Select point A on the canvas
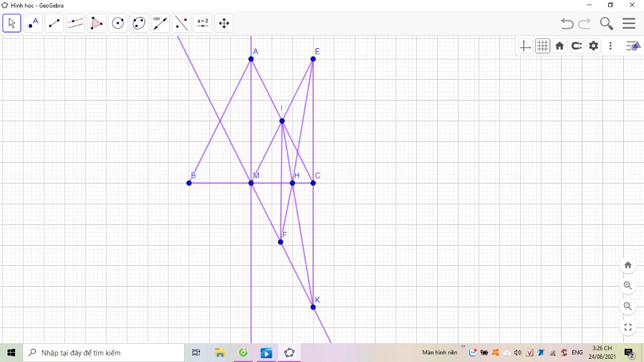644x362 pixels. click(251, 59)
